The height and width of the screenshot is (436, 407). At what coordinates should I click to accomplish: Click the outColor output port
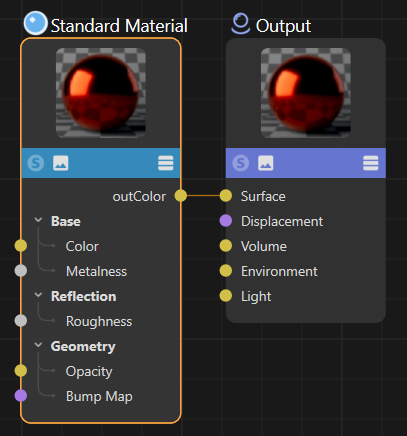[x=181, y=196]
